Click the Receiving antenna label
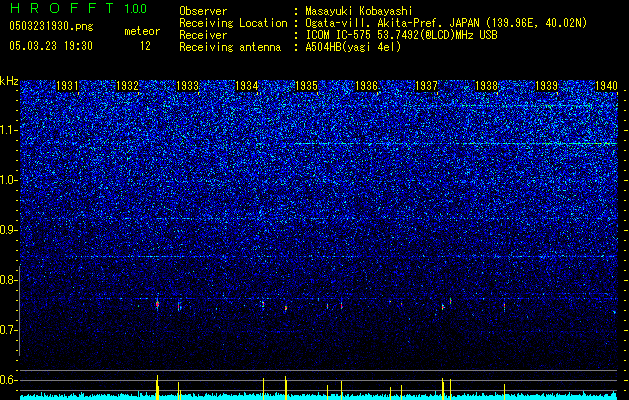This screenshot has height=400, width=629. tap(230, 47)
